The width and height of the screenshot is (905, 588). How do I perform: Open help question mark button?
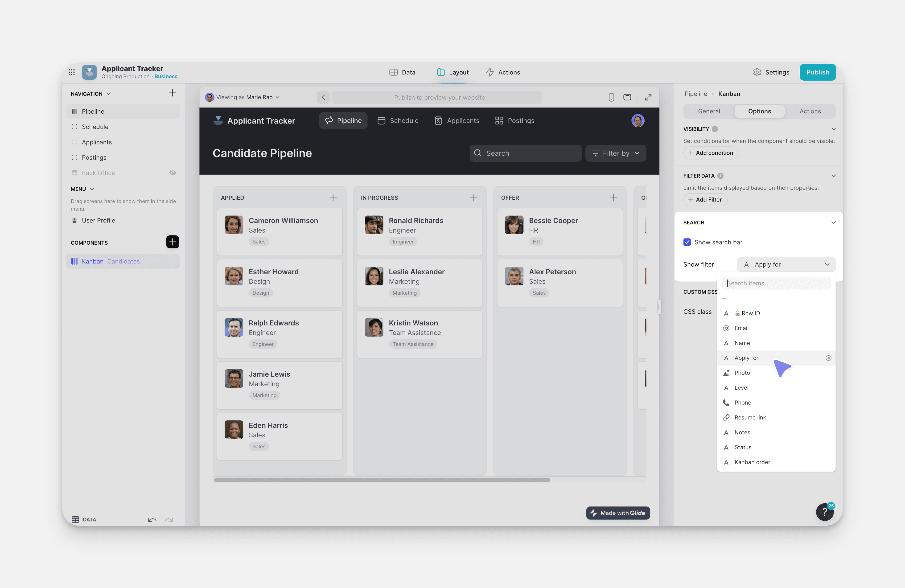click(x=824, y=512)
